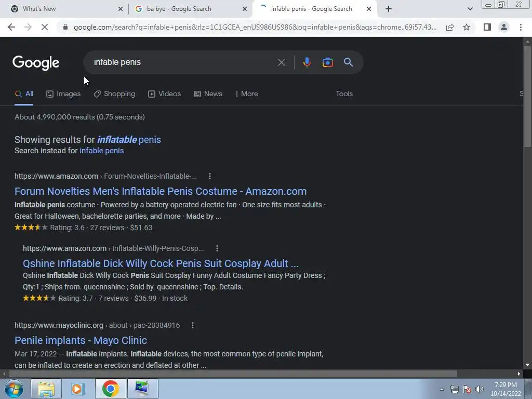Select the News results tab

[x=208, y=94]
